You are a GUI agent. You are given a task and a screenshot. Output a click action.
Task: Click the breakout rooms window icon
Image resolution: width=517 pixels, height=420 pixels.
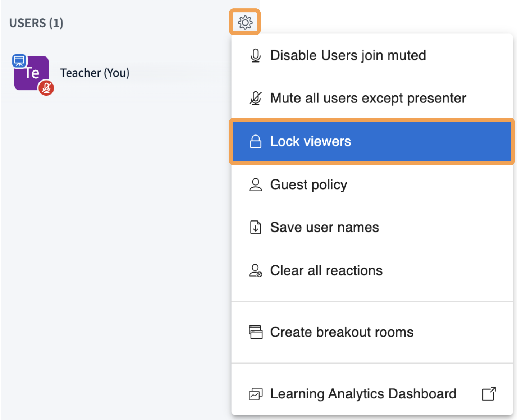tap(256, 332)
